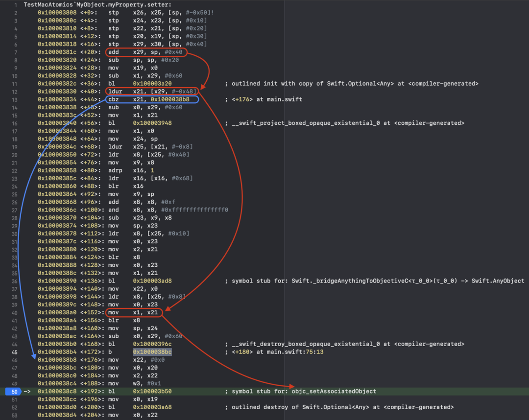Click gutter line number 36
This screenshot has height=420, width=529.
(x=15, y=281)
